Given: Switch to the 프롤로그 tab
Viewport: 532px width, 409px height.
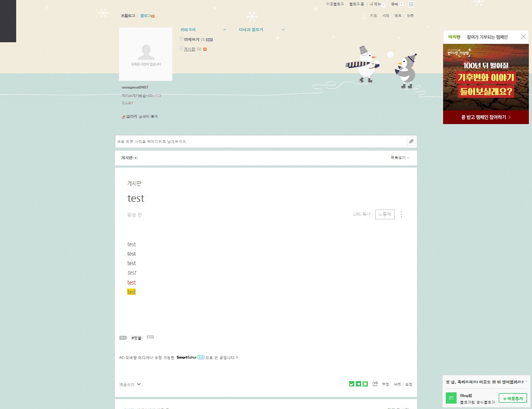Looking at the screenshot, I should click(x=128, y=16).
